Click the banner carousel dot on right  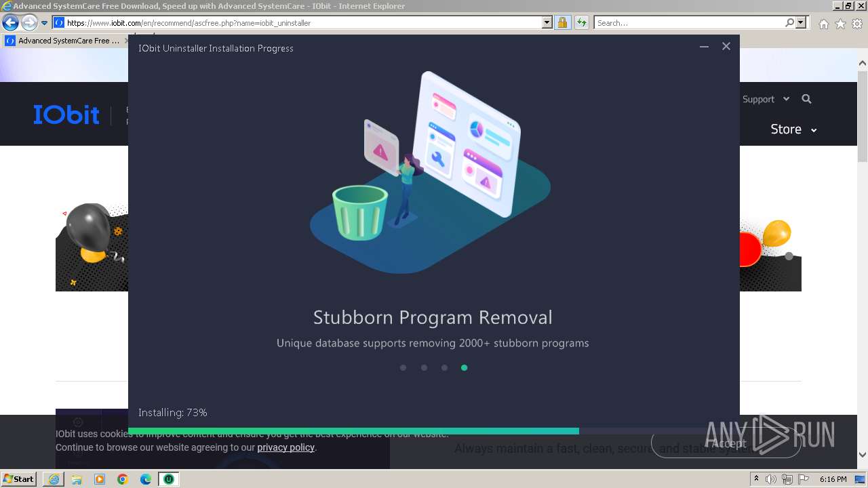coord(789,256)
